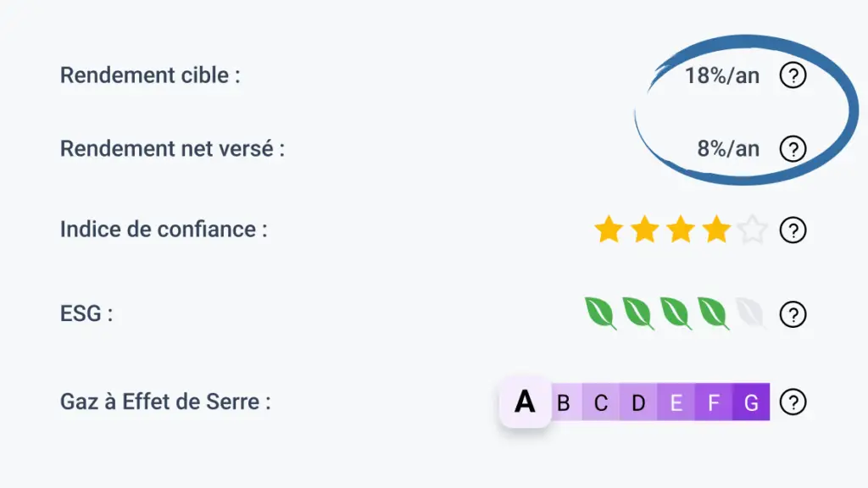This screenshot has width=868, height=488.
Task: Pick grade C on emissions scale
Action: click(601, 402)
